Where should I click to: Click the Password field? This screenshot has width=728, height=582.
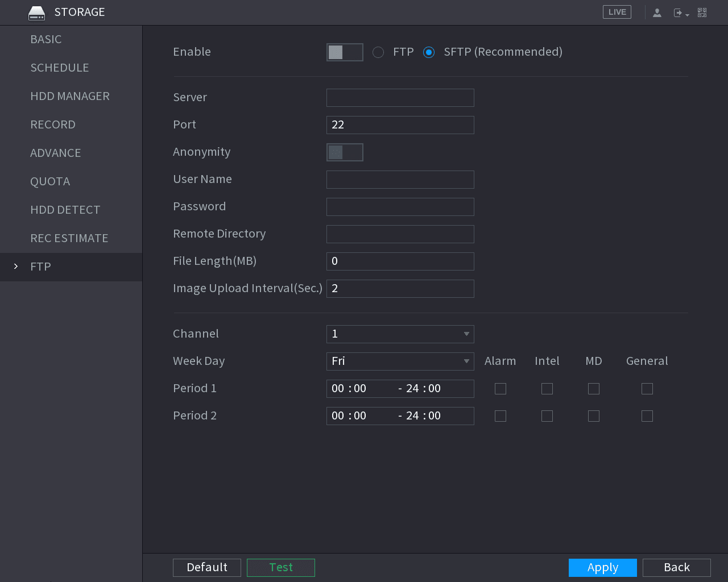click(x=400, y=207)
